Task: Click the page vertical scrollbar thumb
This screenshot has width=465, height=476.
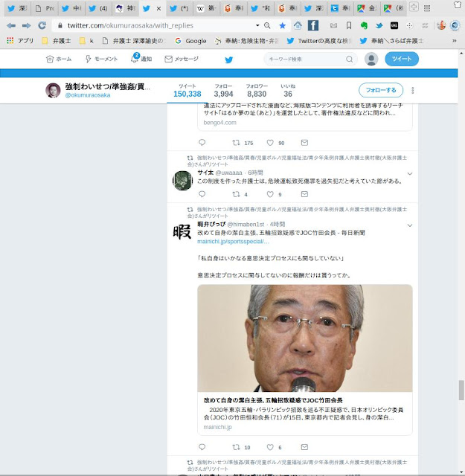Action: pos(461,390)
